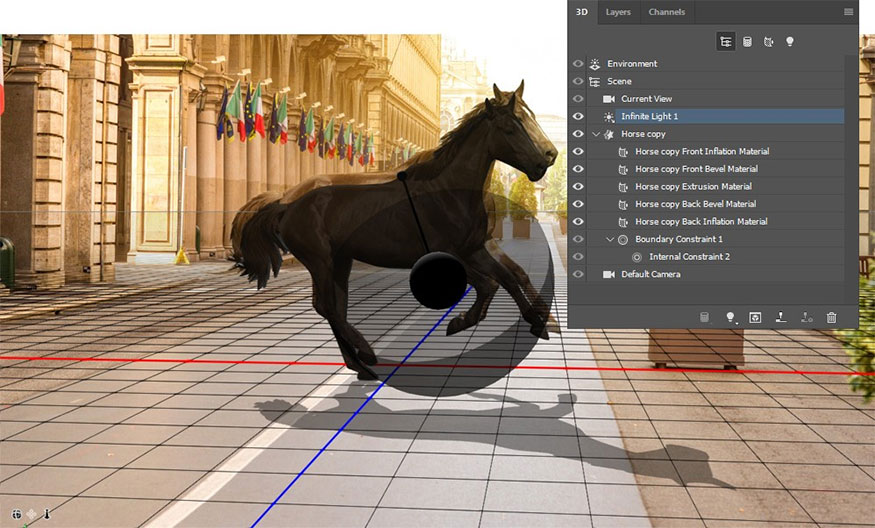Screen dimensions: 875x528
Task: Switch to the Channels tab
Action: coord(666,12)
